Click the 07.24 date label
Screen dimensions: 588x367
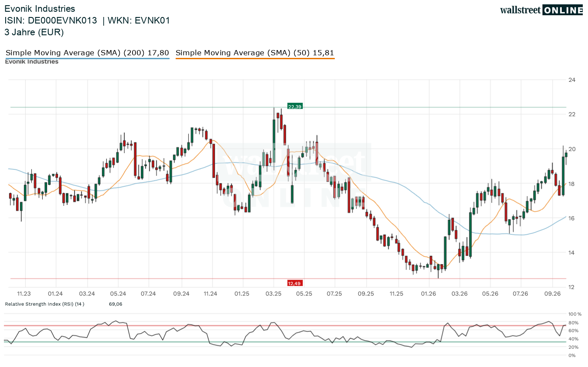[x=149, y=294]
